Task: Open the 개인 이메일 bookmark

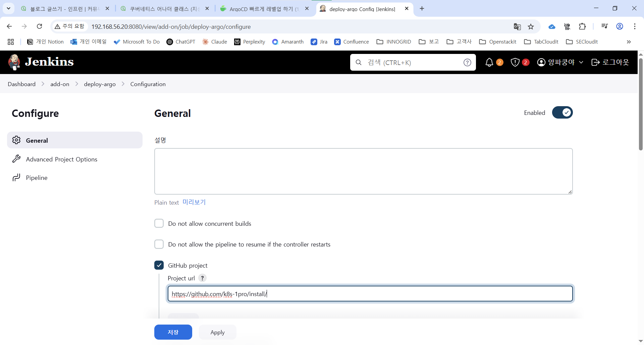Action: click(88, 42)
